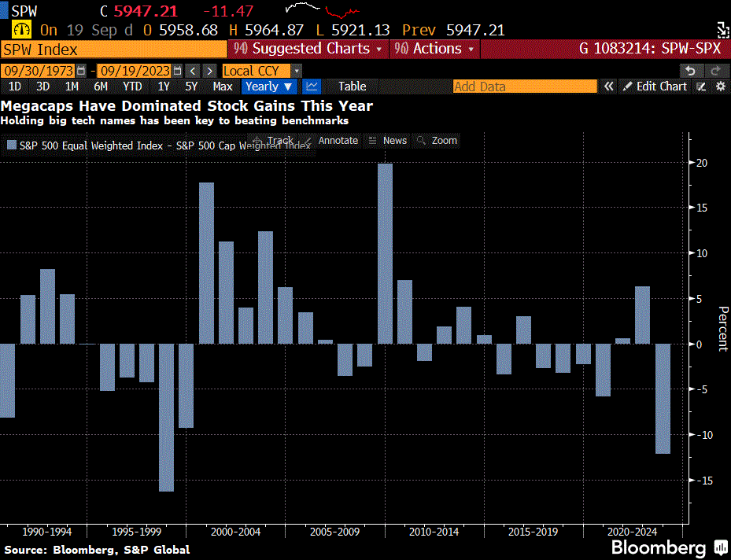Viewport: 731px width, 560px height.
Task: Open the Actions dropdown
Action: 434,49
